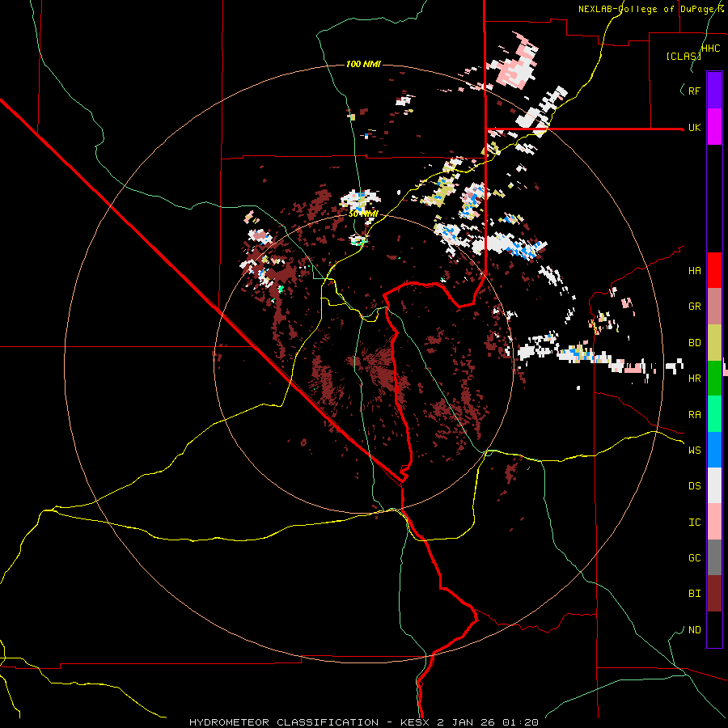Click the DS legend label
This screenshot has height=728, width=728.
coord(694,486)
